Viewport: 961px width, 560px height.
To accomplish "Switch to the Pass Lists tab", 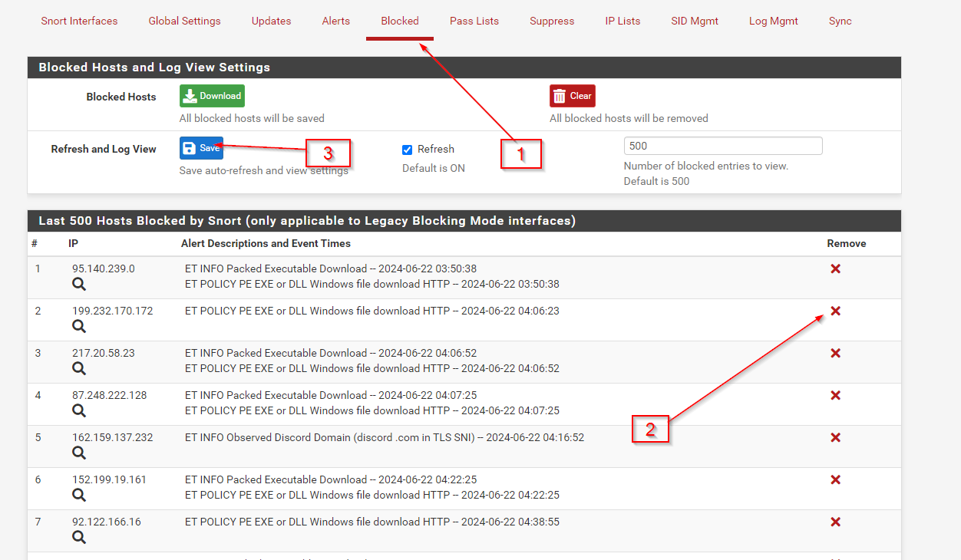I will pyautogui.click(x=474, y=21).
